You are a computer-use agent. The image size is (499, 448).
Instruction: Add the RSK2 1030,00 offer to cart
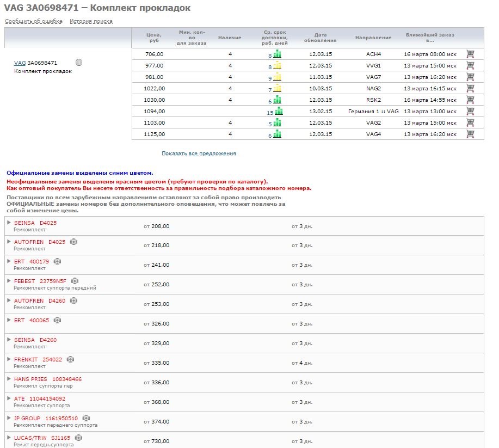[x=470, y=100]
